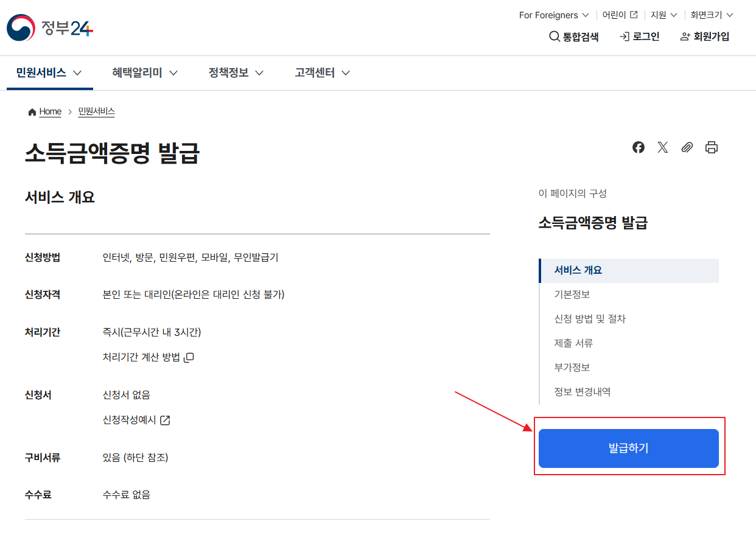Screen dimensions: 756x544
Task: Share page on X icon
Action: coord(663,147)
